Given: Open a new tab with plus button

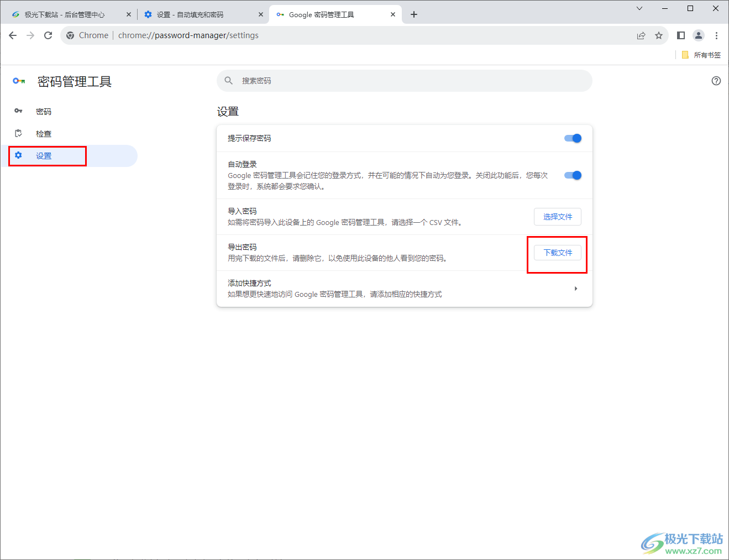Looking at the screenshot, I should (x=414, y=14).
